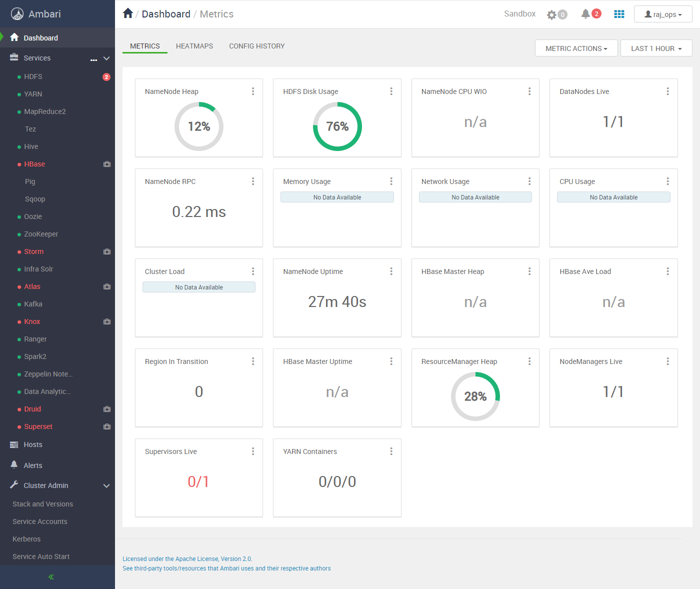Open Last 1 Hour time range dropdown

[656, 48]
